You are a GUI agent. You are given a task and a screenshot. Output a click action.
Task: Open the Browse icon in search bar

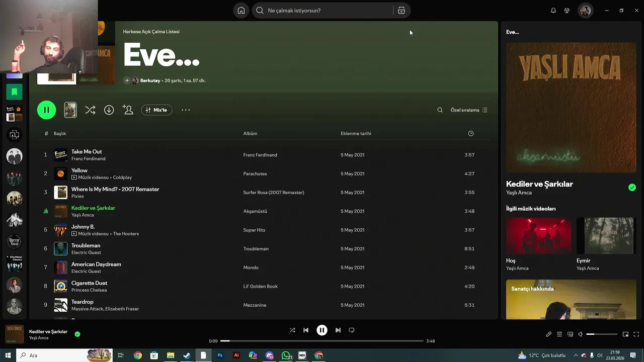[x=401, y=11]
